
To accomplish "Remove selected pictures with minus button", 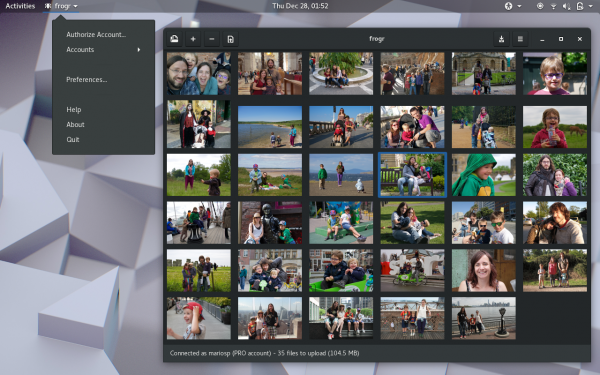I will tap(212, 39).
